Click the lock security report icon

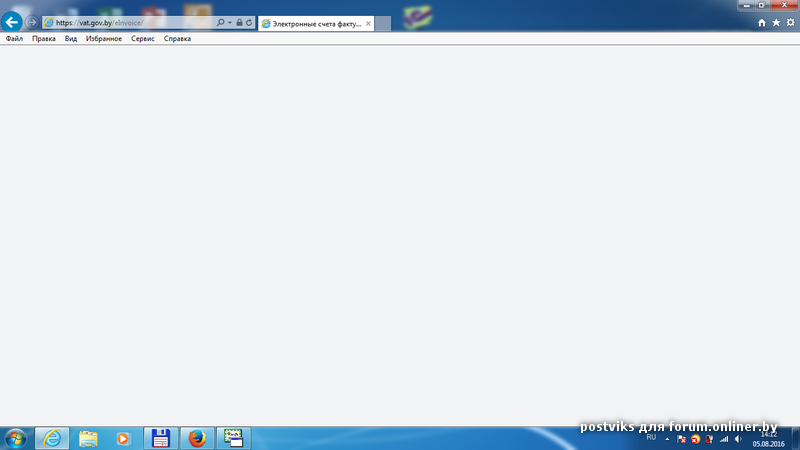(239, 22)
